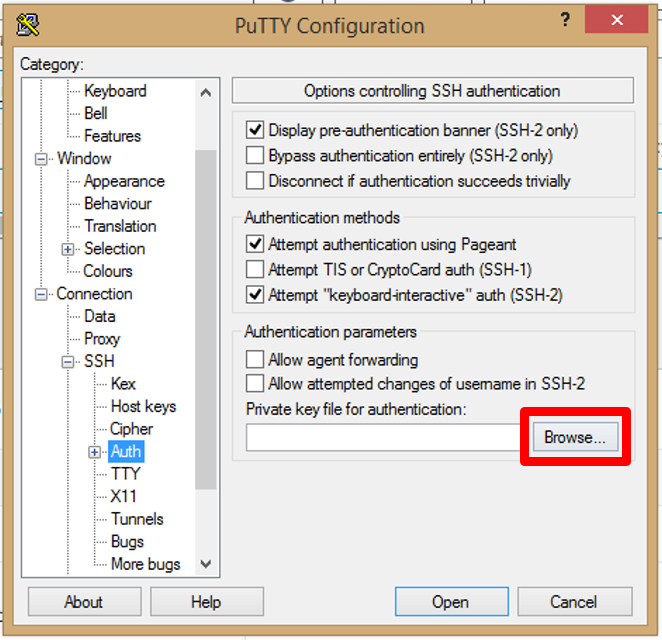Collapse the Connection tree node
Image resolution: width=662 pixels, height=640 pixels.
pyautogui.click(x=41, y=294)
